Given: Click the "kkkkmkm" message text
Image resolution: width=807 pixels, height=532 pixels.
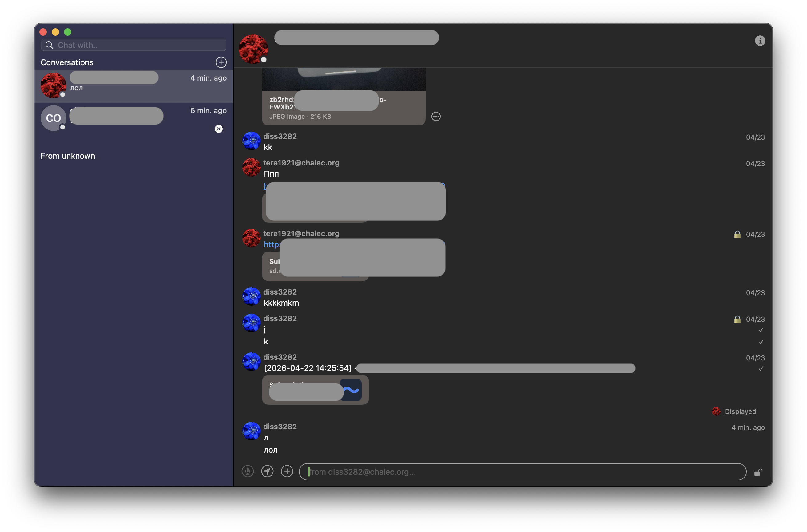Looking at the screenshot, I should point(281,303).
